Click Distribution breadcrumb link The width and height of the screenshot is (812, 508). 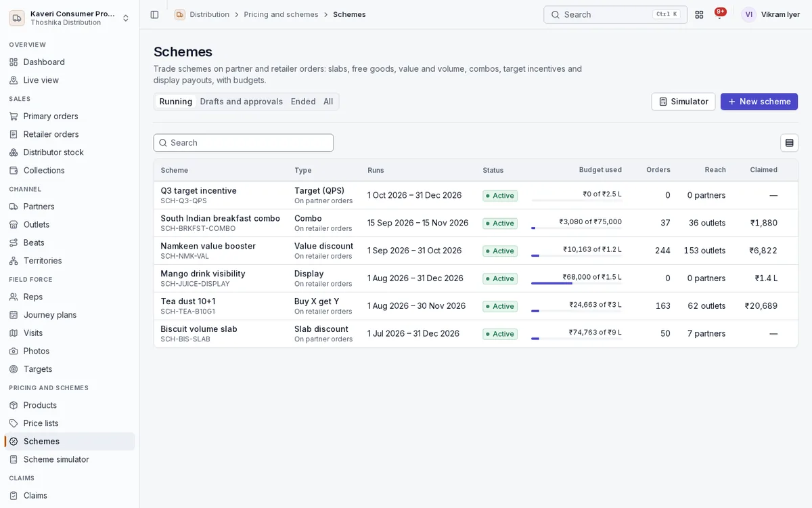[x=210, y=14]
